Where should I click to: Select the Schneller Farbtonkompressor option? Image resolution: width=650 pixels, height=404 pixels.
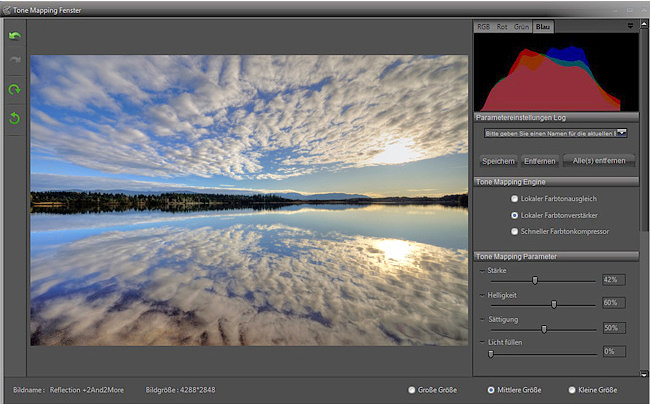point(514,231)
